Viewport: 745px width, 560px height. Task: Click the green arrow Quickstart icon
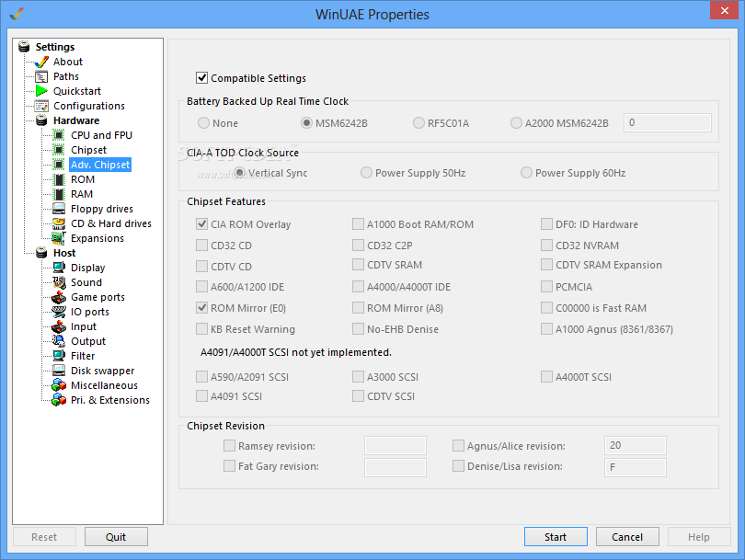(40, 91)
